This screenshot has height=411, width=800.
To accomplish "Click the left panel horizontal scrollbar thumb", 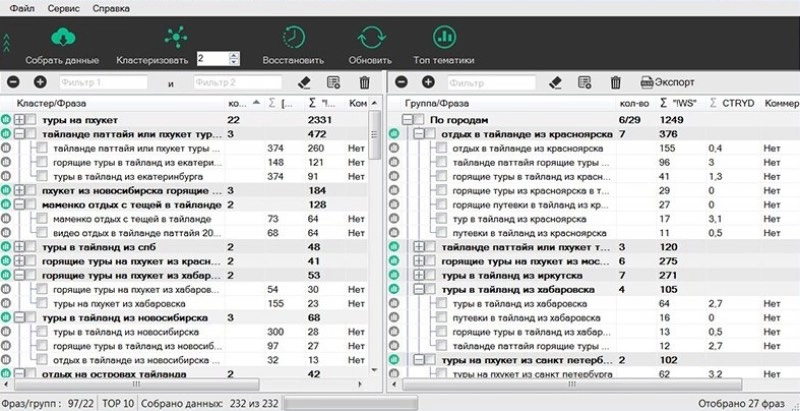I will click(135, 384).
